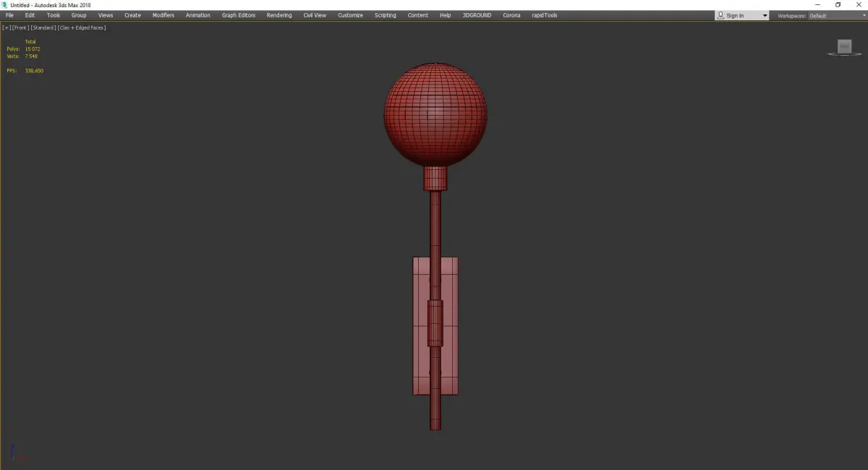Open the Views menu
Screen dimensions: 868x470
click(x=106, y=15)
